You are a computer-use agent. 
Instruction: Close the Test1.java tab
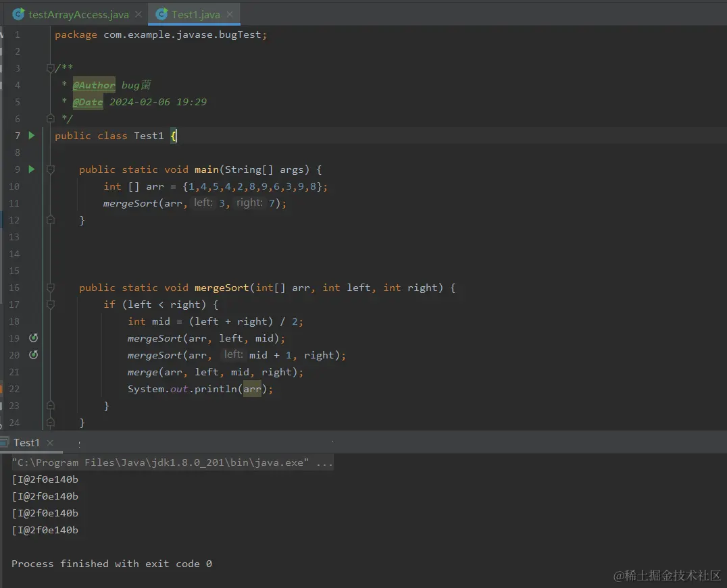[230, 14]
